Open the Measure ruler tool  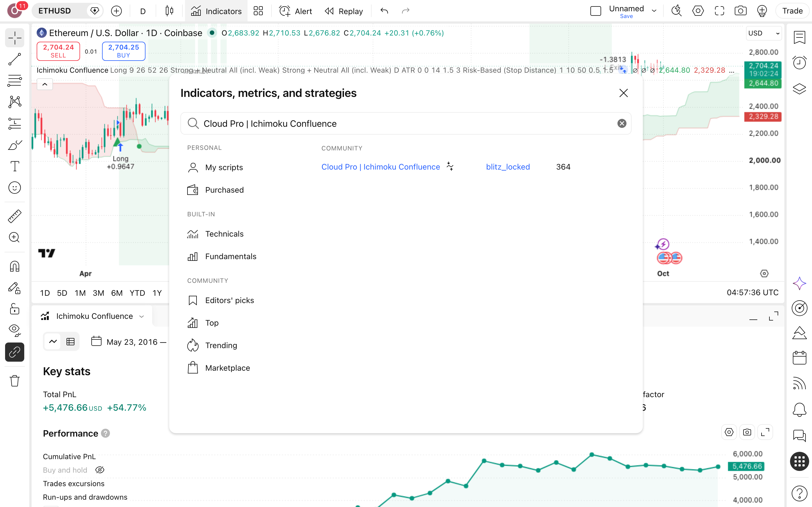[14, 216]
